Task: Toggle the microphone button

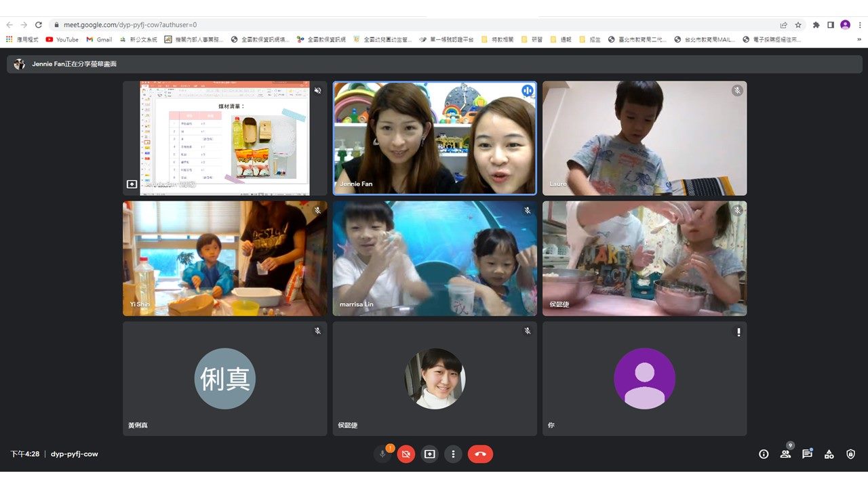Action: [x=382, y=454]
